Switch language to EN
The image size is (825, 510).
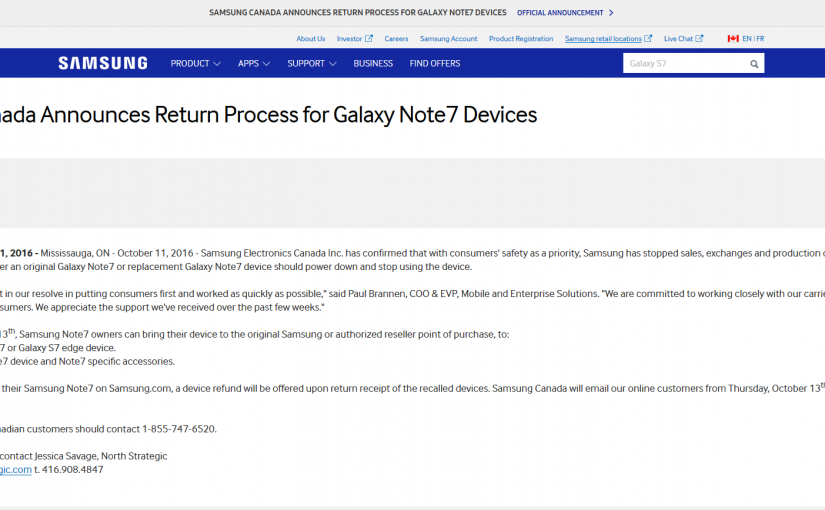tap(746, 39)
